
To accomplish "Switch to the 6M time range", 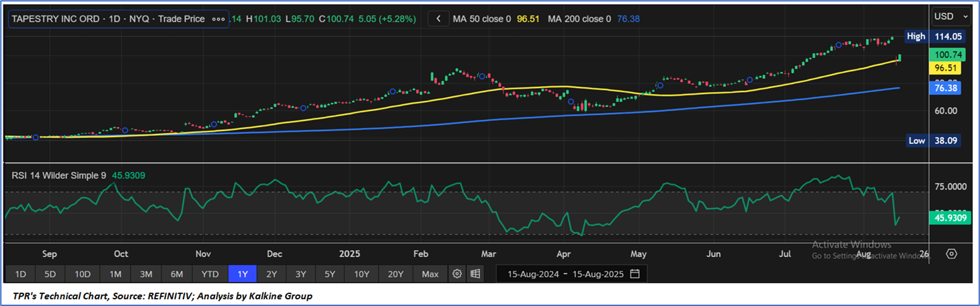I will click(177, 274).
